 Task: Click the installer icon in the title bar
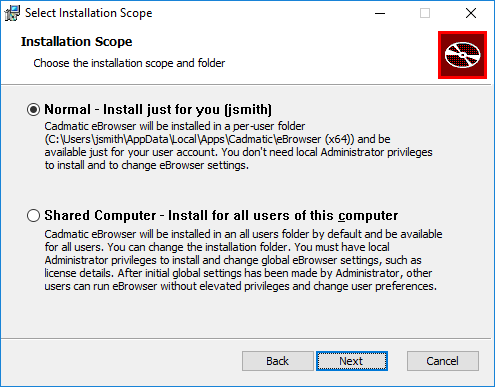[x=12, y=13]
